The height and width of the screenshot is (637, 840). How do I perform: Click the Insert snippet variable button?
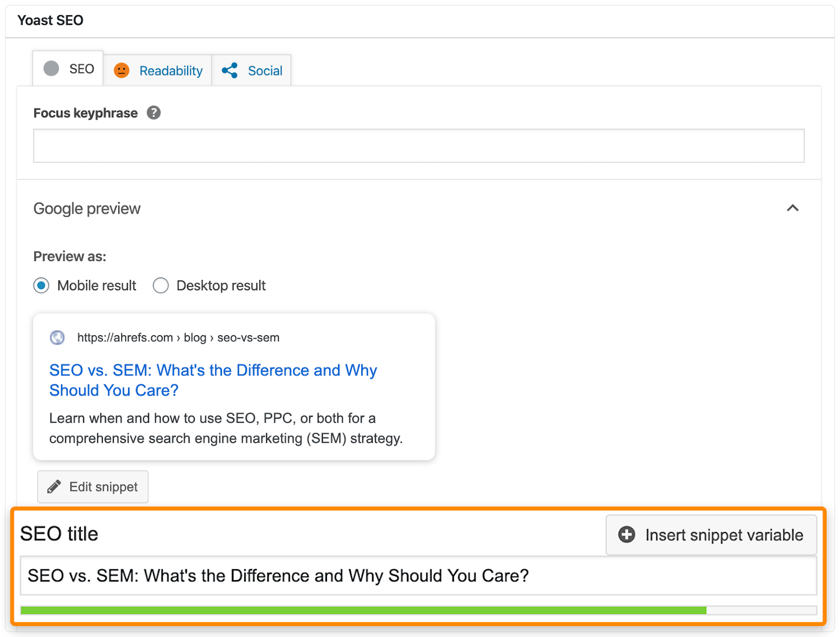pos(710,535)
